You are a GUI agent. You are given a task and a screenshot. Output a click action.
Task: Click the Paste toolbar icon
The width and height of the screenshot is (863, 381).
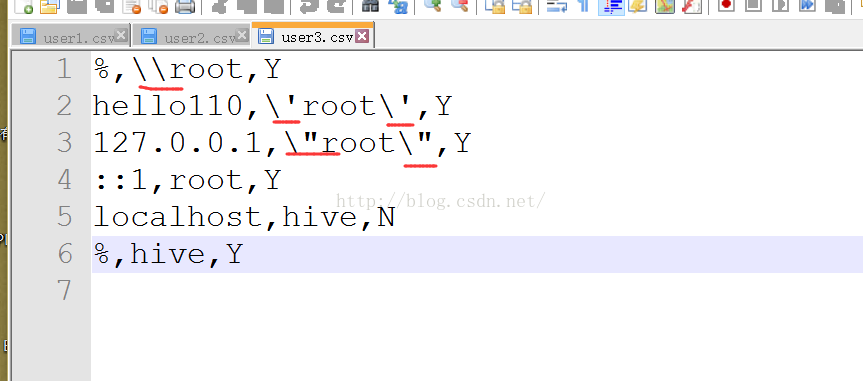click(274, 6)
